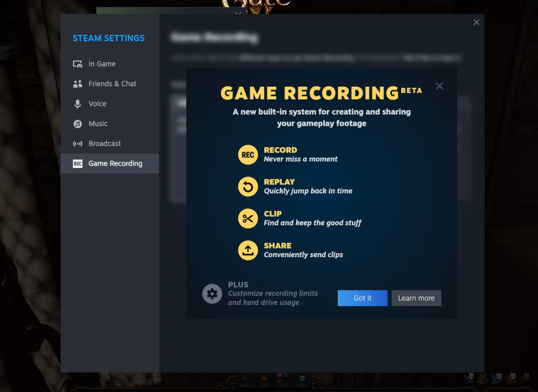Click the circular REC icon in the dialog
Image resolution: width=538 pixels, height=392 pixels.
[248, 155]
